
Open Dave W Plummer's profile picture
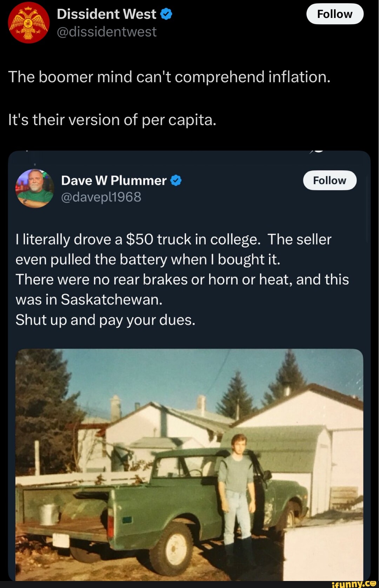click(x=35, y=189)
